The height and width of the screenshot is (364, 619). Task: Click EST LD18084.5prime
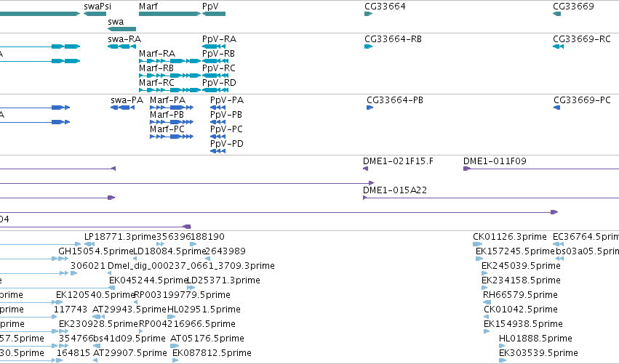click(169, 251)
